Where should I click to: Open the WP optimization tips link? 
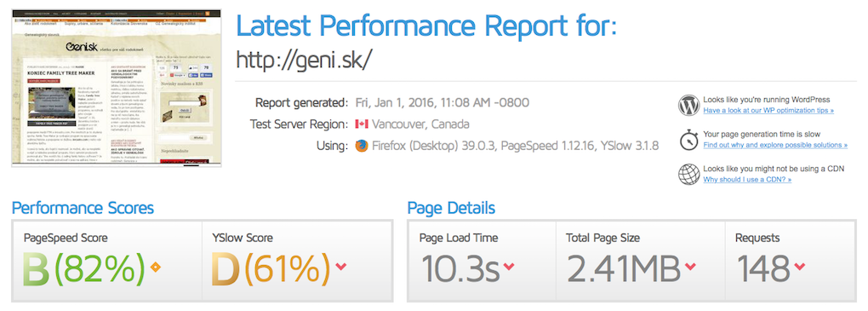point(768,110)
